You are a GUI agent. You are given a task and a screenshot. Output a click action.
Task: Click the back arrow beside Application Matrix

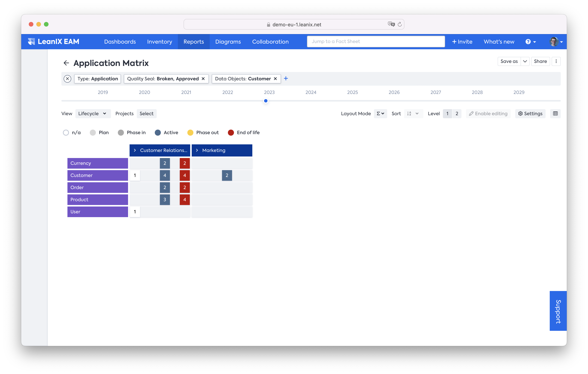pyautogui.click(x=66, y=63)
